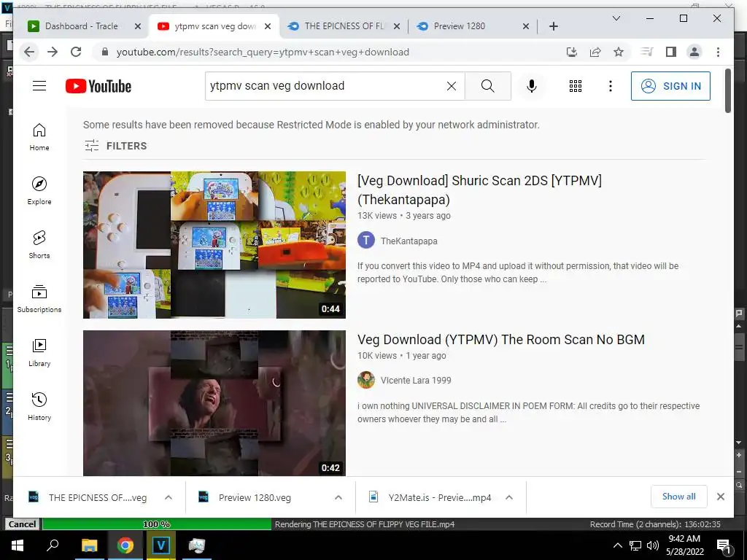Open the Shorts sidebar item
The width and height of the screenshot is (747, 560).
point(39,245)
